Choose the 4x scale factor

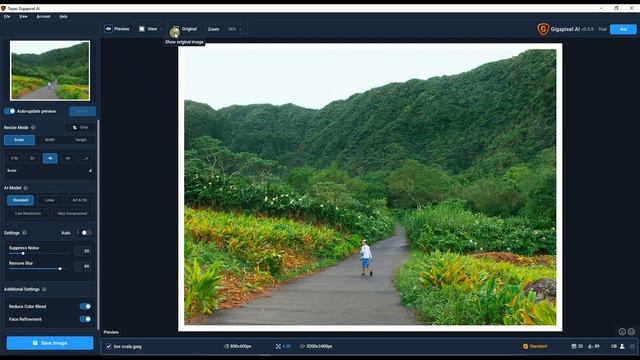click(50, 158)
